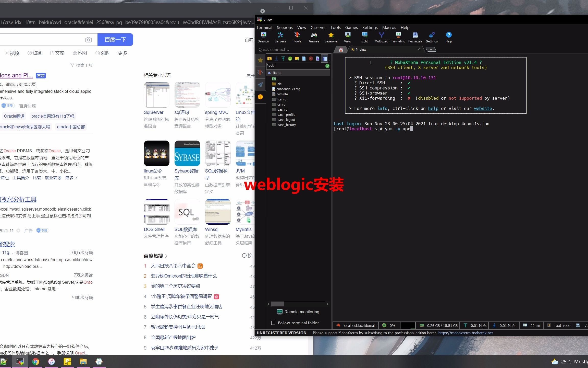
Task: Click the red delete icon in SFTP toolbar
Action: point(311,59)
